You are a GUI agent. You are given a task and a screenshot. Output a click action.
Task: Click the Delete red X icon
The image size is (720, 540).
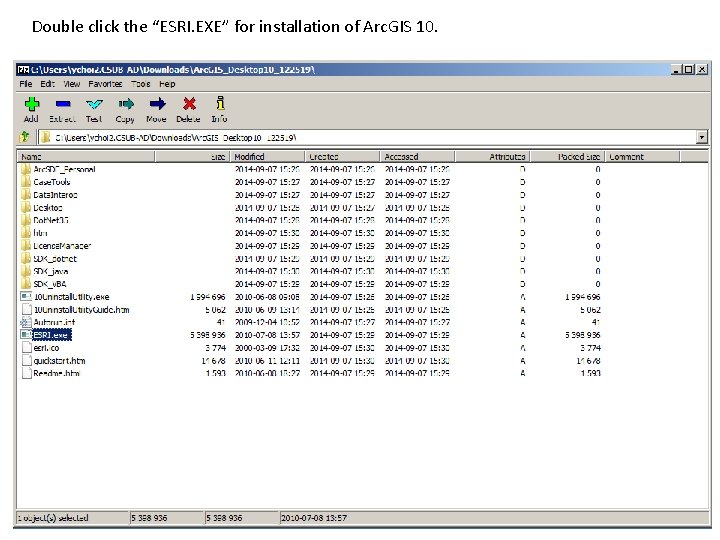[189, 104]
